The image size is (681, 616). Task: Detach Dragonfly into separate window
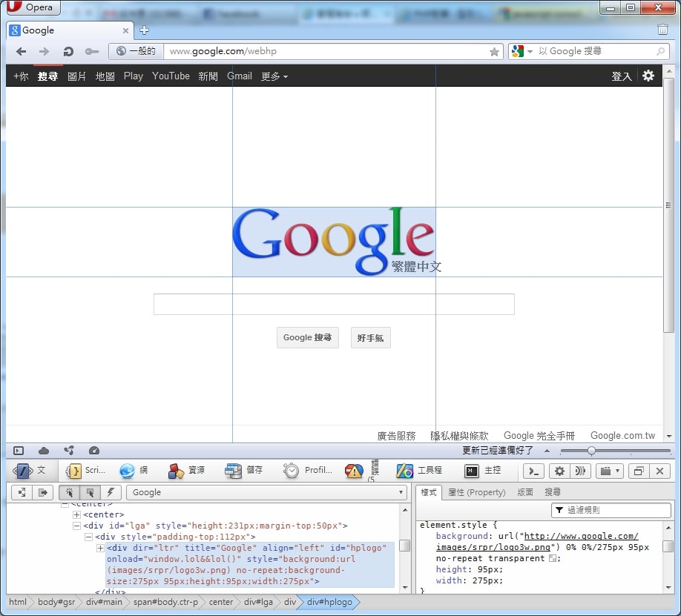[x=639, y=471]
